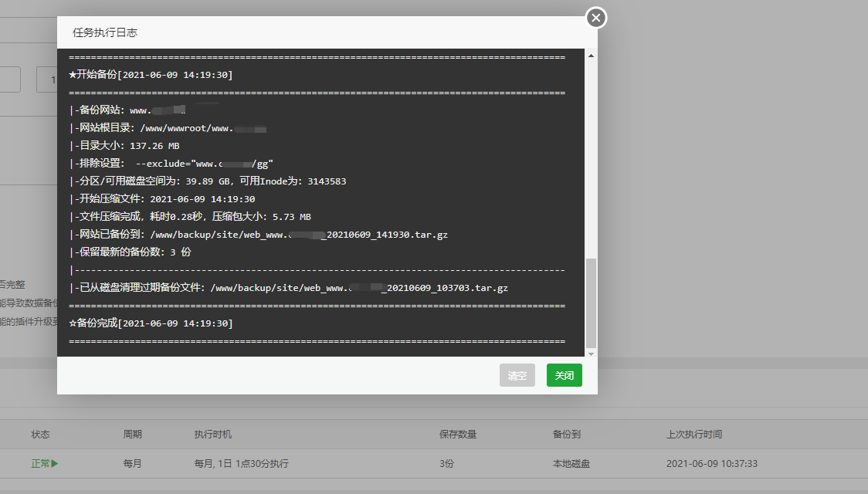
Task: Click the 网站根目录 line
Action: pyautogui.click(x=168, y=128)
